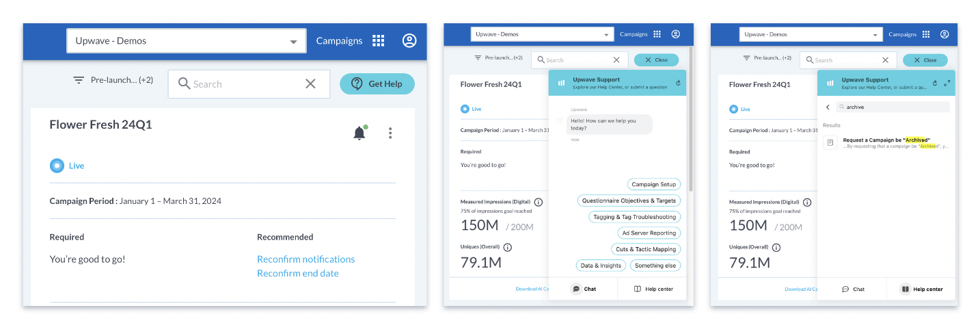Screen dimensions: 980x334
Task: Click the refresh icon in the middle panel's Upwave Support header
Action: (x=678, y=83)
